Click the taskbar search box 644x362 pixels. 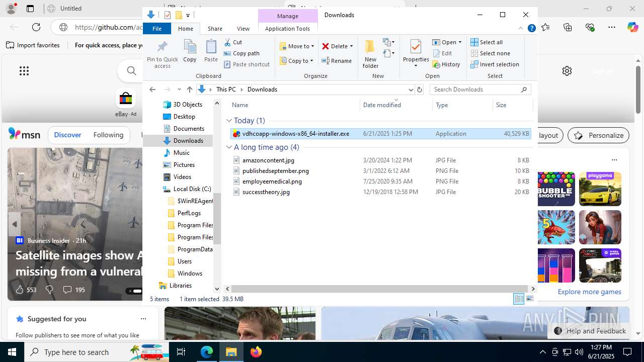coord(97,352)
